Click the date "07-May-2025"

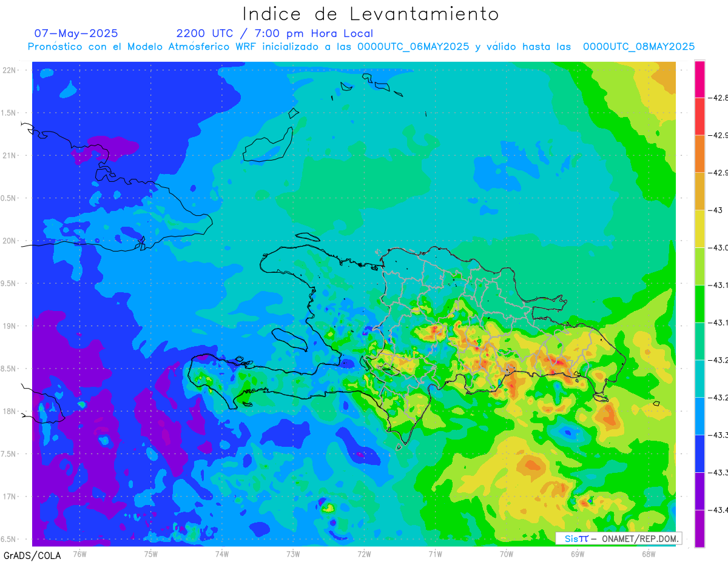(76, 33)
